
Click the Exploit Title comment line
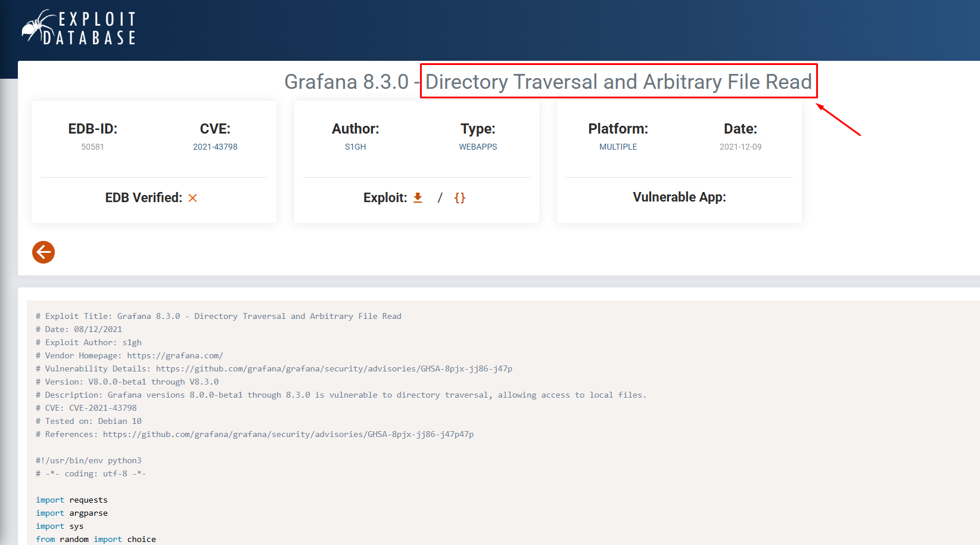[x=219, y=316]
